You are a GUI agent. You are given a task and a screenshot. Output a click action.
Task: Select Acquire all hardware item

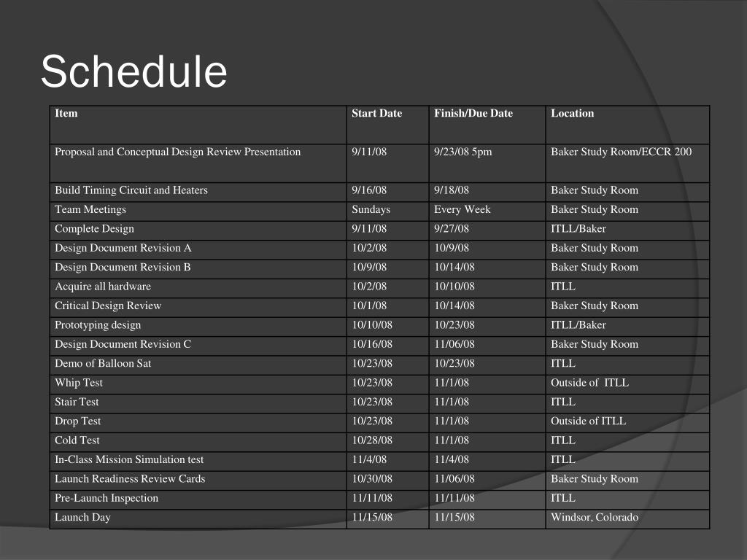tap(103, 287)
